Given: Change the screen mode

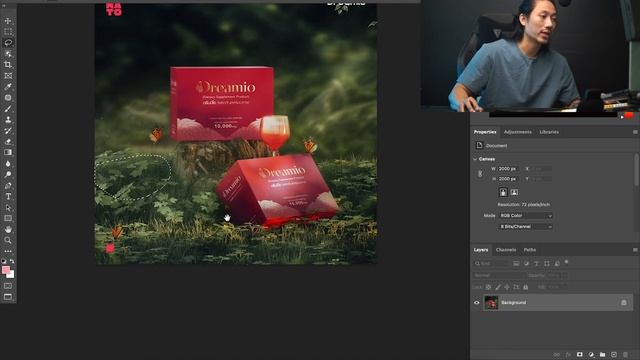Looking at the screenshot, I should click(8, 297).
